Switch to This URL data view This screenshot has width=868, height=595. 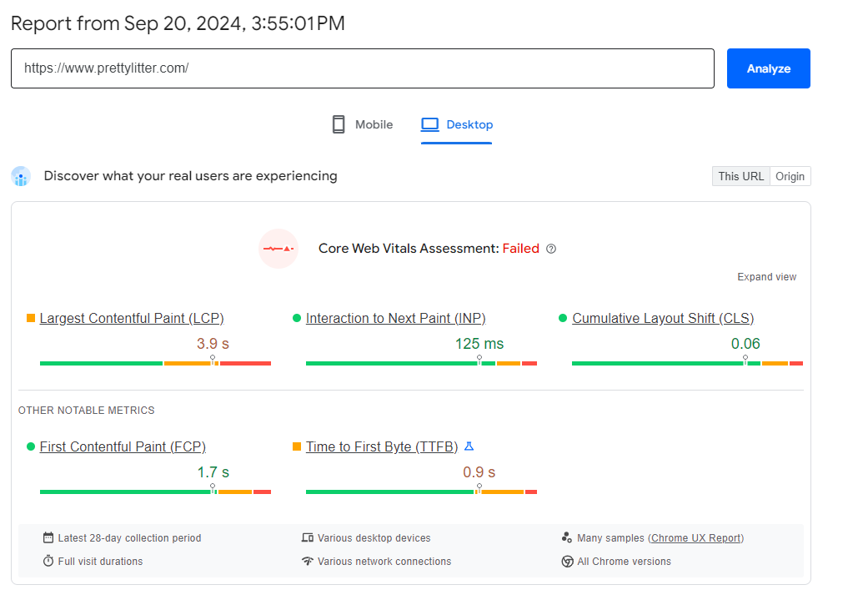(x=740, y=176)
